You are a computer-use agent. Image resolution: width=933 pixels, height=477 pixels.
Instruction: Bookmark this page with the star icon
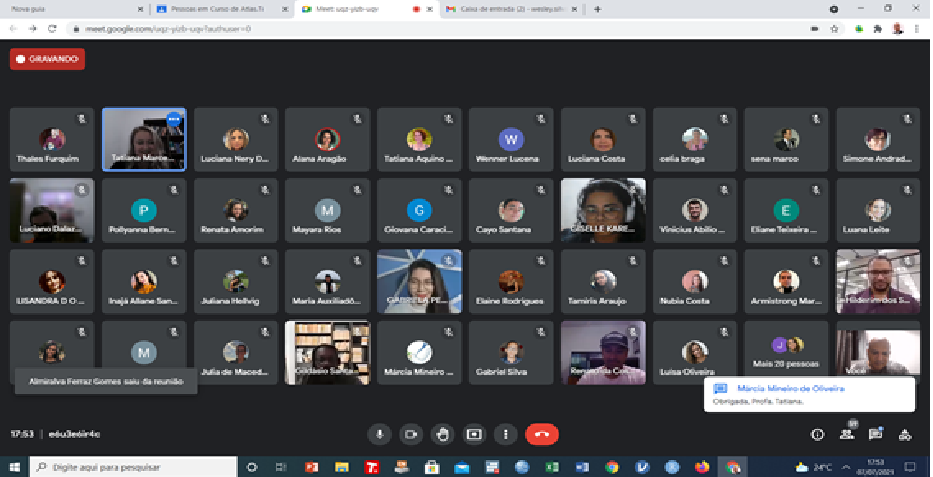coord(834,29)
